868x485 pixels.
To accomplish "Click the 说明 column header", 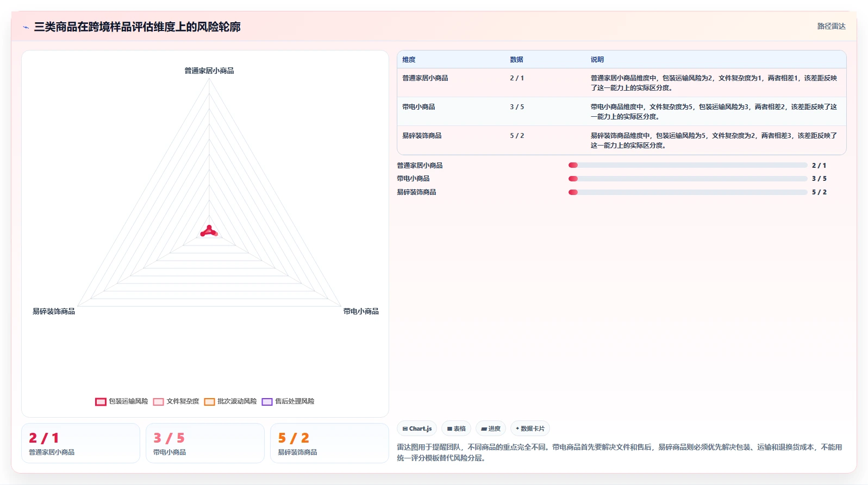I will coord(597,60).
